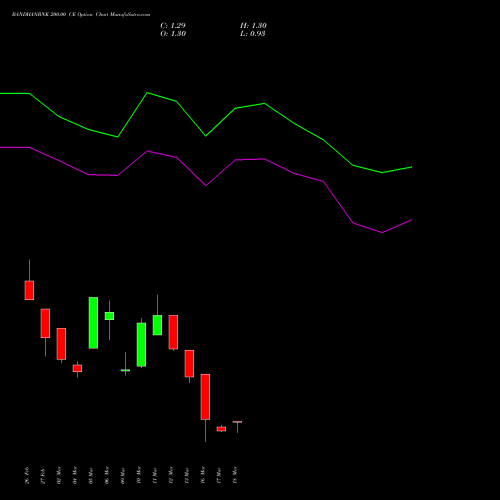Click the low value L: 0.93
Viewport: 500px width, 500px height.
click(x=253, y=34)
